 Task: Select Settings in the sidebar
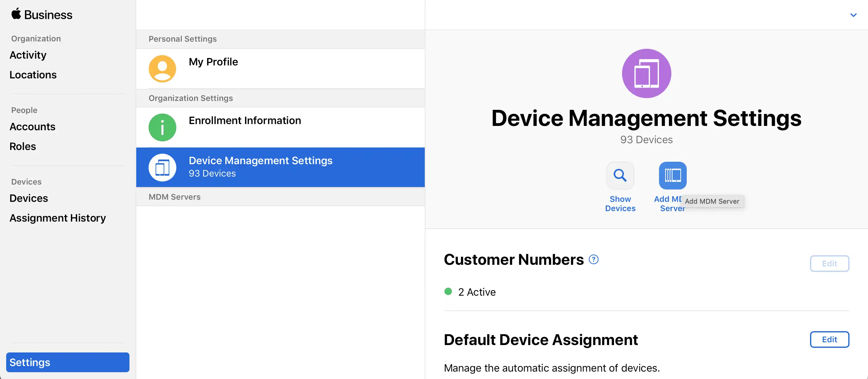68,362
